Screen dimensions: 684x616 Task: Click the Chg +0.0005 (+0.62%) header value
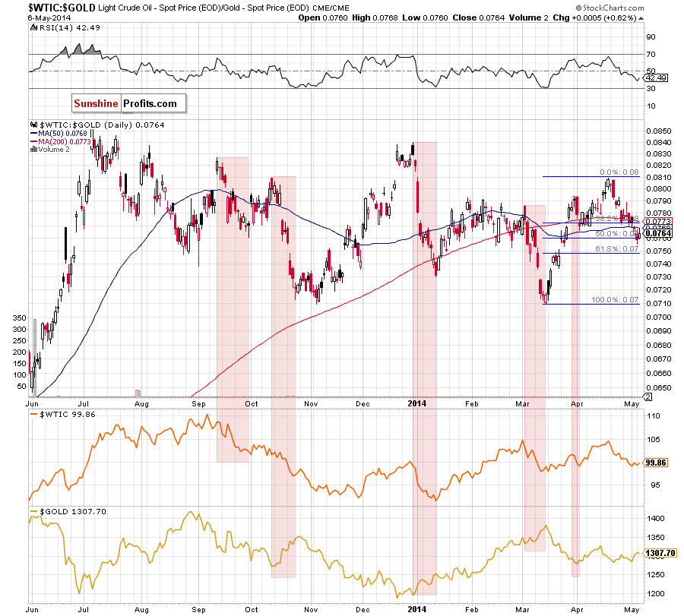598,18
